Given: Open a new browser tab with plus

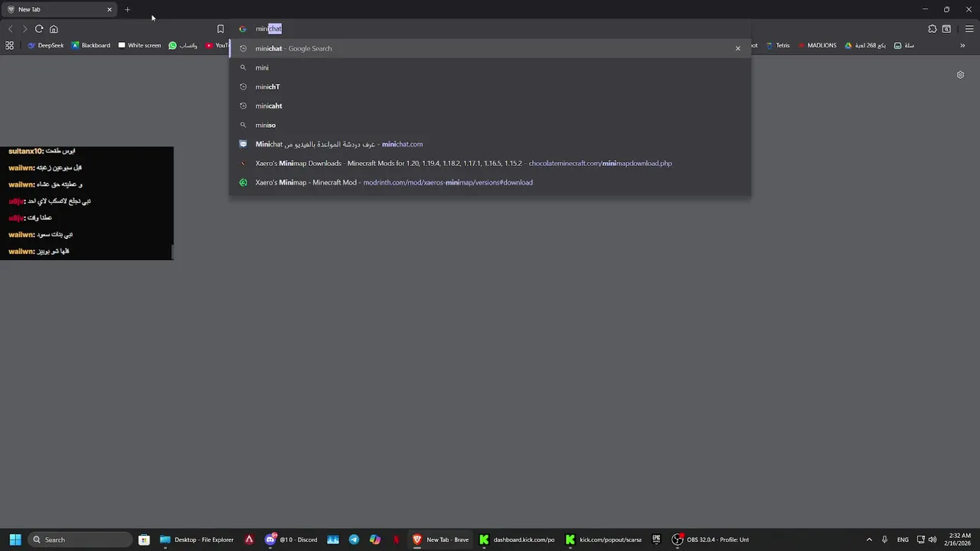Looking at the screenshot, I should 127,9.
